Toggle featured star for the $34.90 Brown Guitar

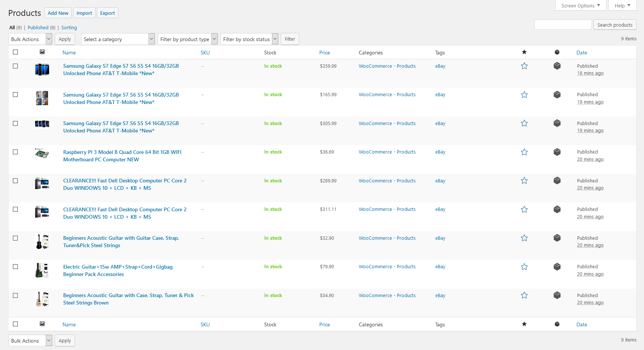coord(524,295)
